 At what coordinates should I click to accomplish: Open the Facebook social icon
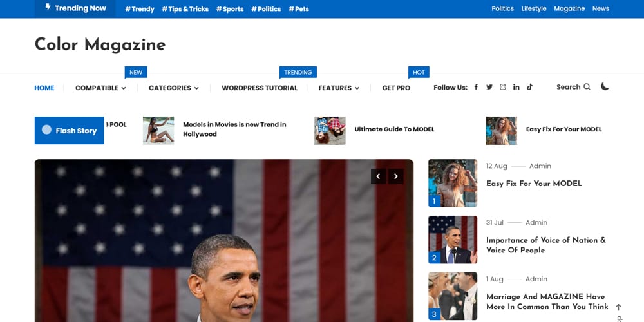[x=476, y=88]
